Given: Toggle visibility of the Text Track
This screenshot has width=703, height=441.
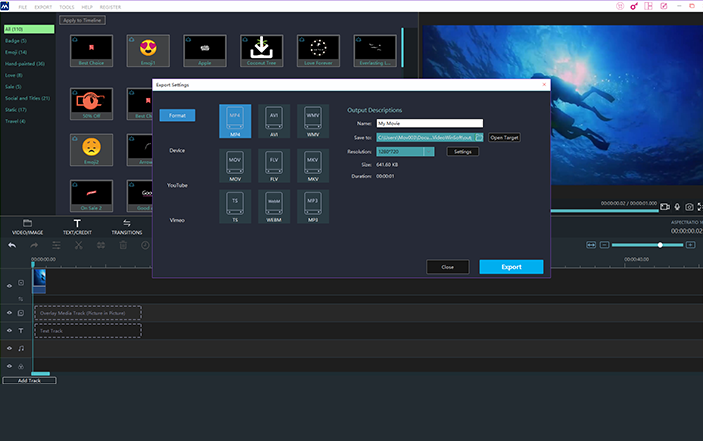Looking at the screenshot, I should click(x=10, y=330).
